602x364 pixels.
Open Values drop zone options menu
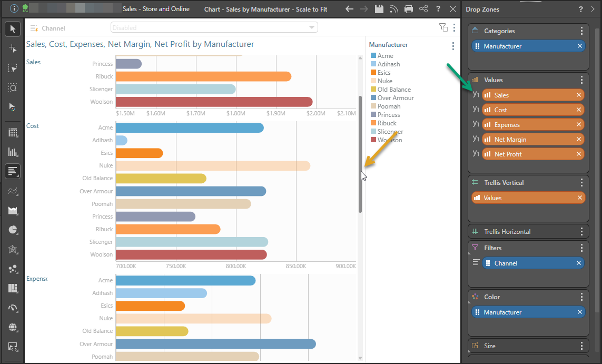tap(581, 80)
